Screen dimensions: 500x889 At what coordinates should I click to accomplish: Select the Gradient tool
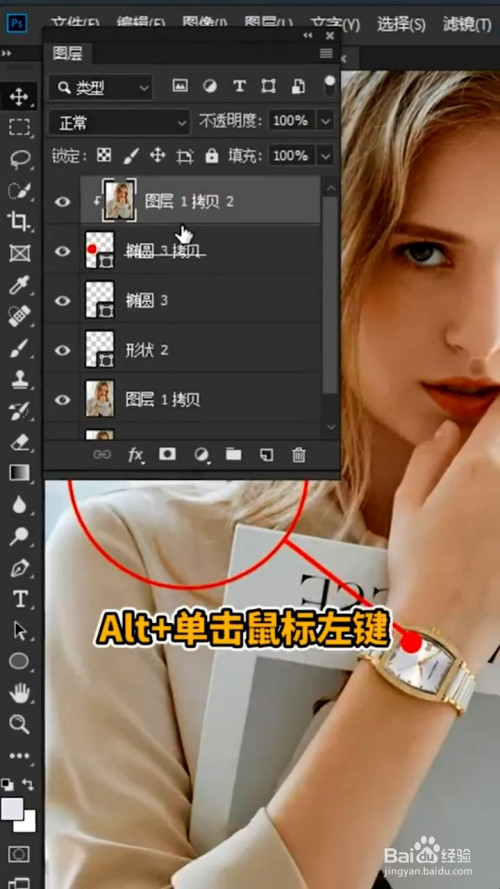pyautogui.click(x=19, y=473)
